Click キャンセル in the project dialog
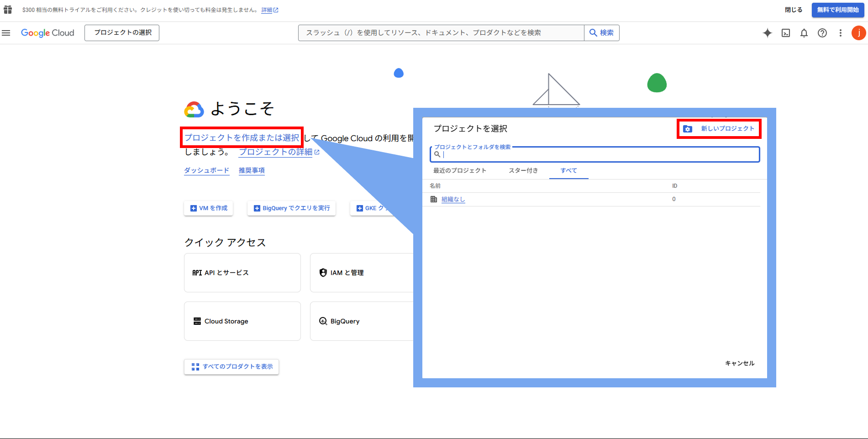This screenshot has width=868, height=439. (x=740, y=363)
